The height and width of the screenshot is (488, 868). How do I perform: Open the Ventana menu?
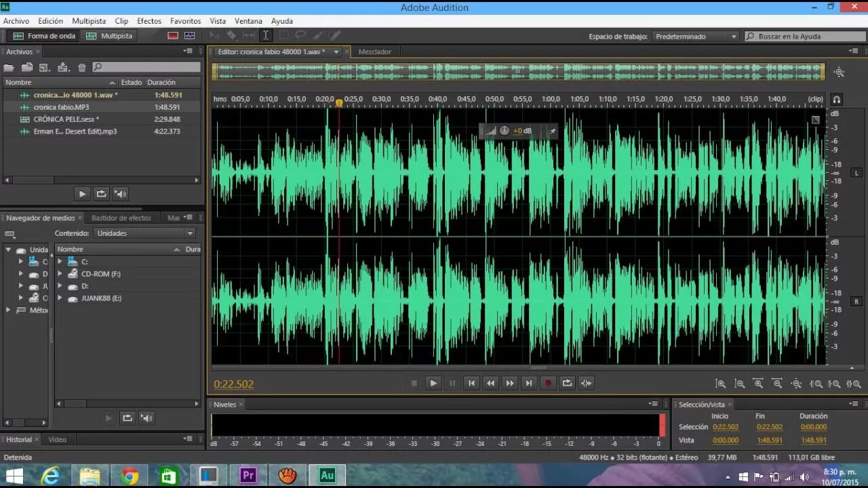point(248,21)
